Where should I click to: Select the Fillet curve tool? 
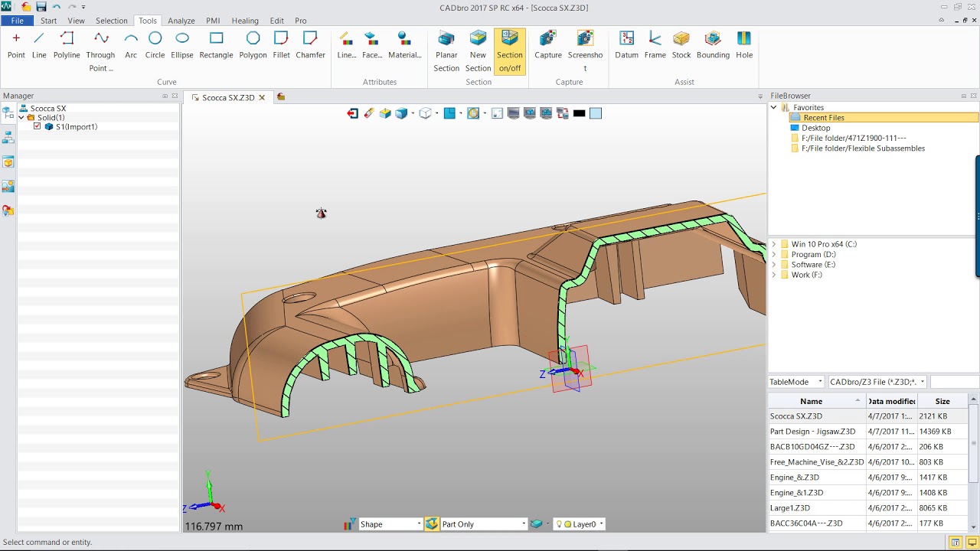(x=281, y=45)
